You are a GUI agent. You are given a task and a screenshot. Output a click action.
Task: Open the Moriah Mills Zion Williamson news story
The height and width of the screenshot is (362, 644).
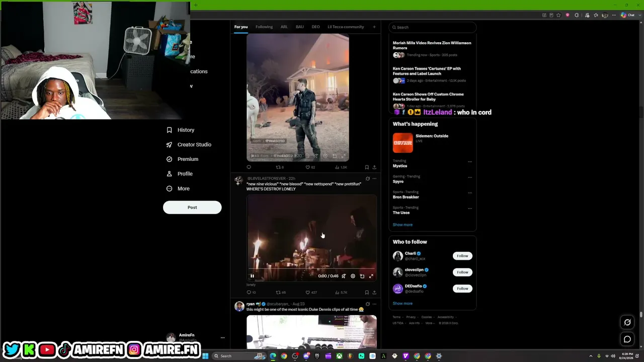[x=433, y=49]
